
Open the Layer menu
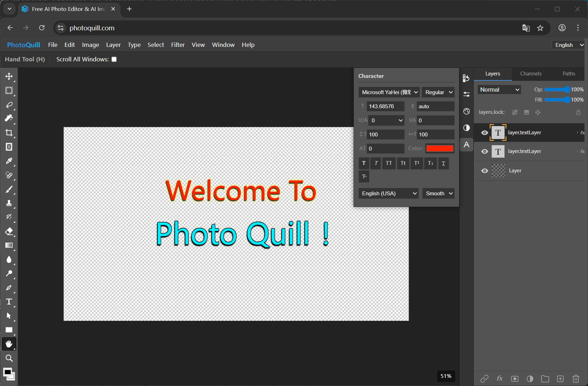click(x=113, y=45)
